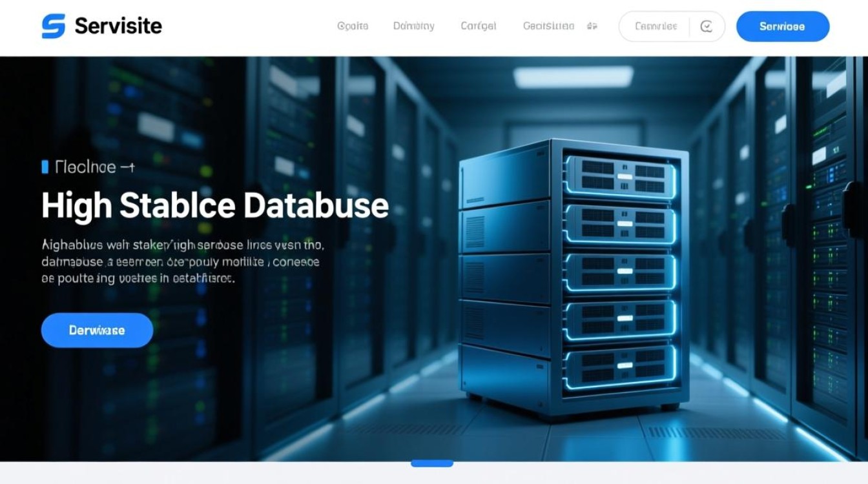Click the blue Servisite S logo icon

[53, 26]
